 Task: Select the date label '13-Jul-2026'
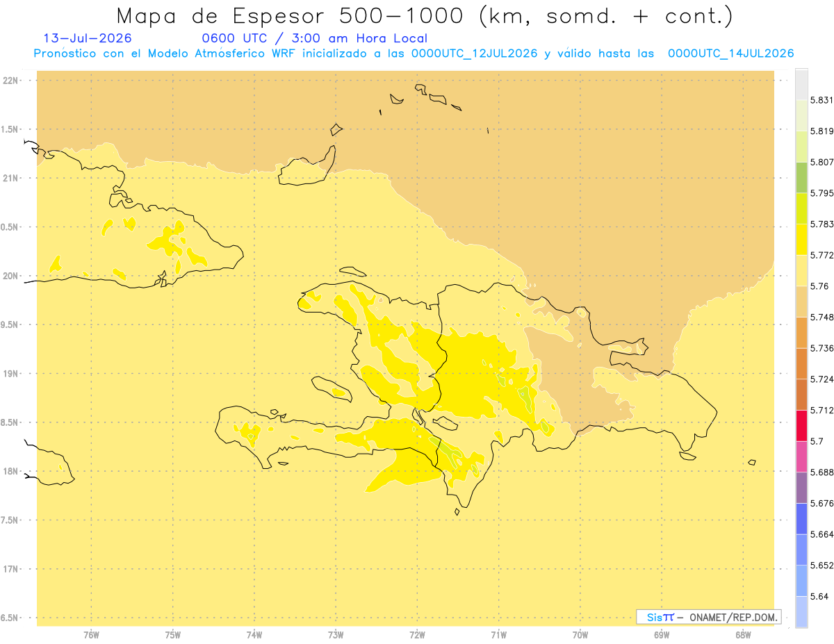87,38
